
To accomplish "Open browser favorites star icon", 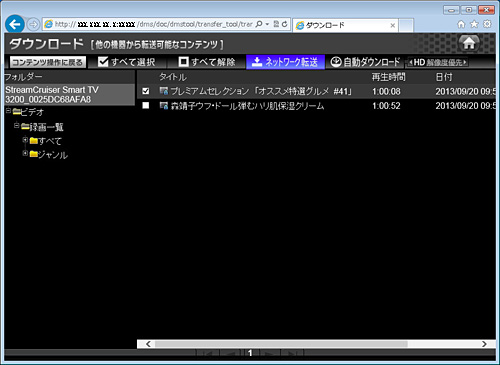I will pos(474,24).
